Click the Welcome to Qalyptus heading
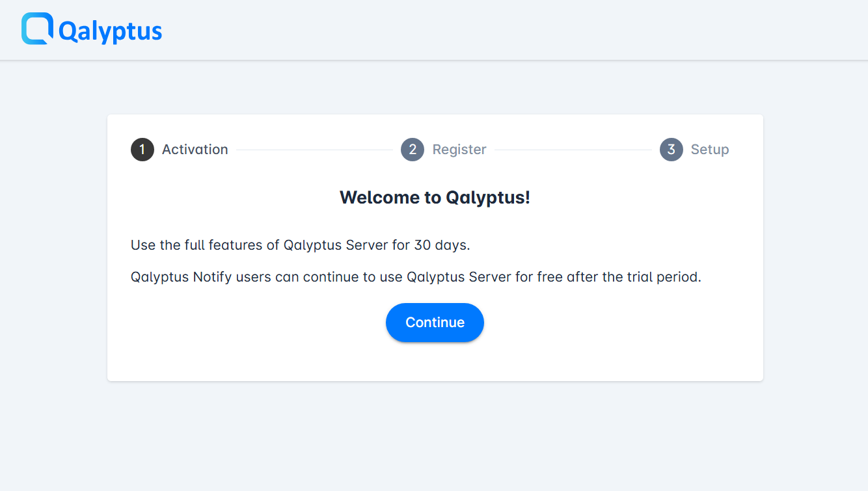 click(435, 197)
